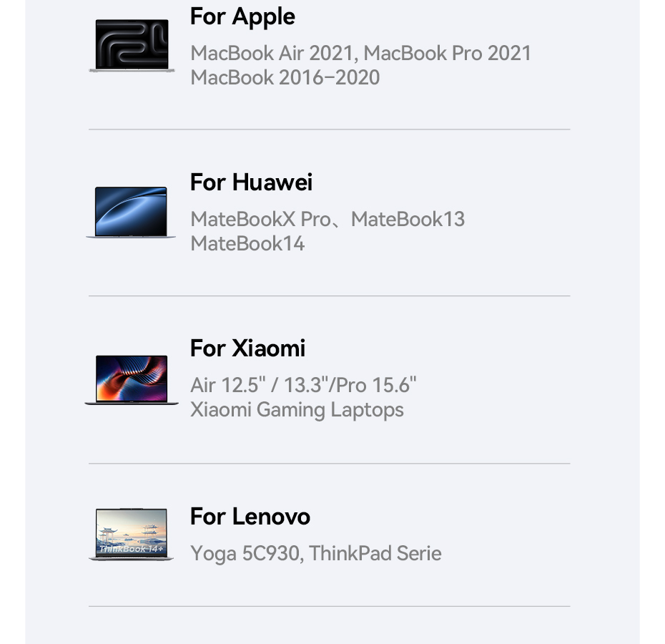Select the "For Lenovo" heading
665x644 pixels.
pyautogui.click(x=250, y=517)
